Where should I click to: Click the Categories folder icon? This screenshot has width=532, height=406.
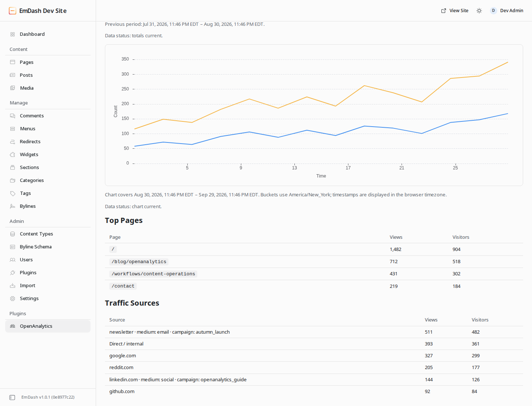tap(13, 180)
